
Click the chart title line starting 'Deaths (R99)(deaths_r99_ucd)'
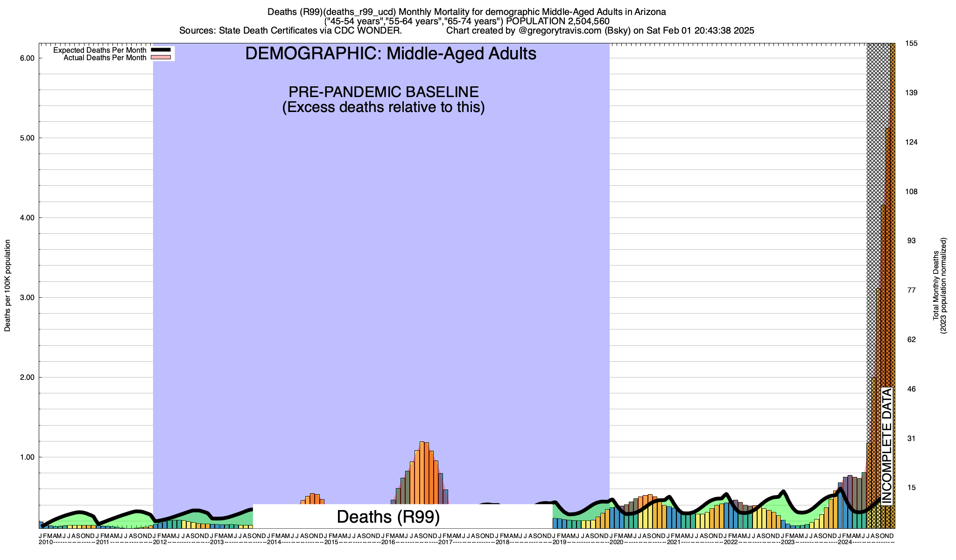(x=467, y=12)
